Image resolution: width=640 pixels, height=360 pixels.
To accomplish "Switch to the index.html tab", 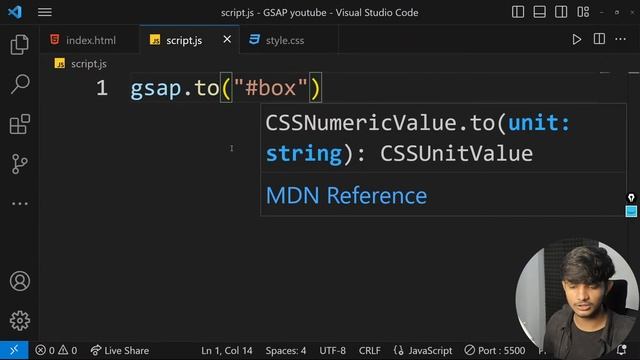I will 91,40.
